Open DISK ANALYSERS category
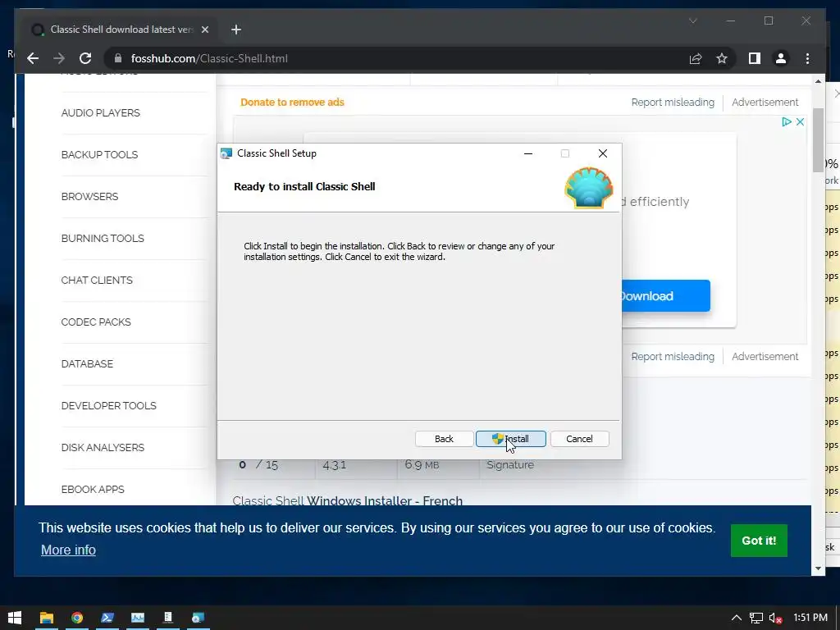 point(103,447)
